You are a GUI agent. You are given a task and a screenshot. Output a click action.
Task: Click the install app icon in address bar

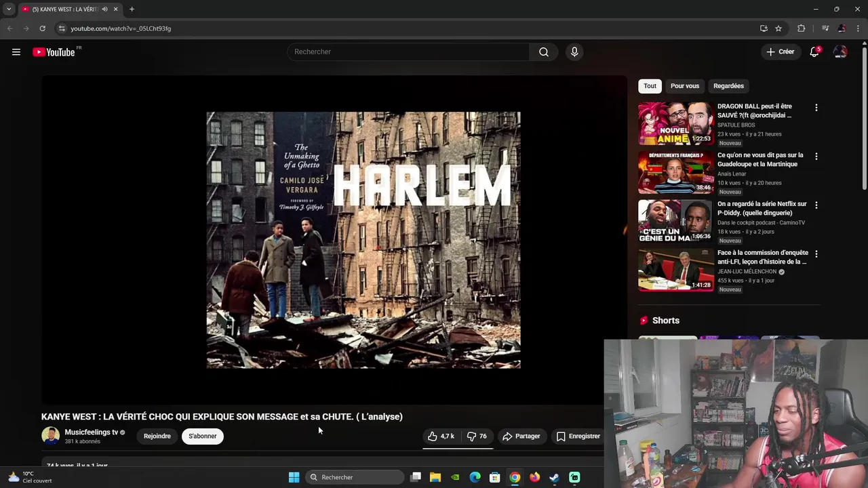[764, 28]
